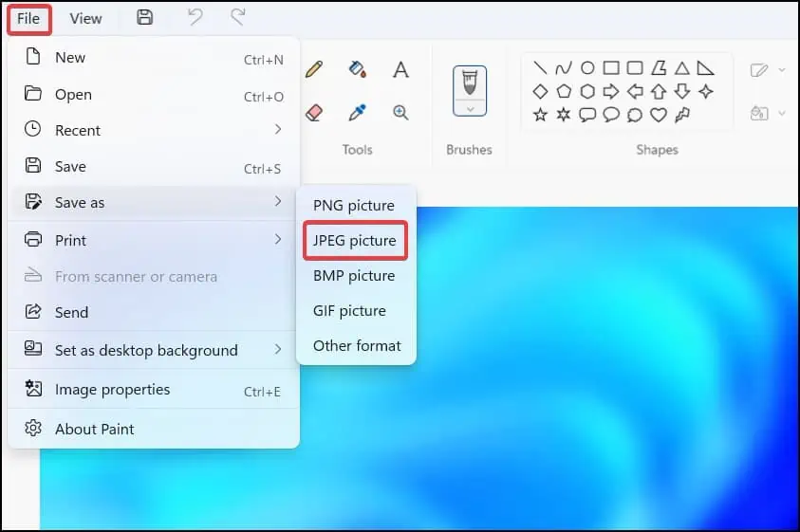Click the Undo arrow icon
This screenshot has height=532, width=800.
pos(195,18)
